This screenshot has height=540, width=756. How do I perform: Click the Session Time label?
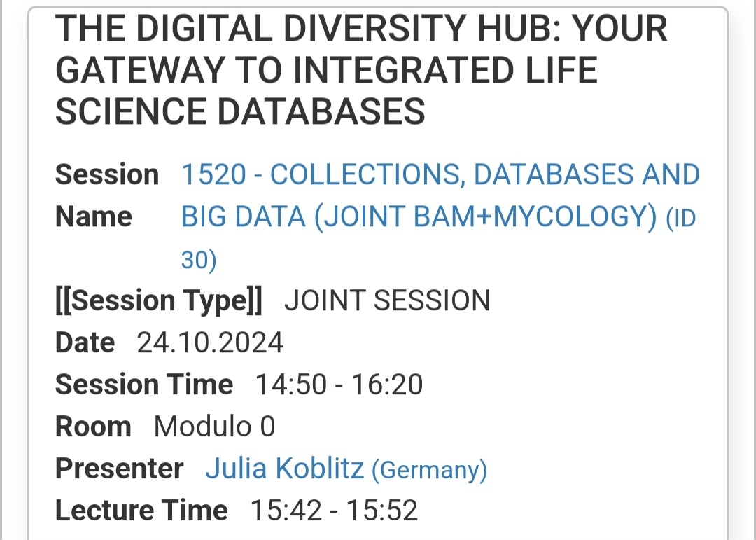pyautogui.click(x=144, y=385)
